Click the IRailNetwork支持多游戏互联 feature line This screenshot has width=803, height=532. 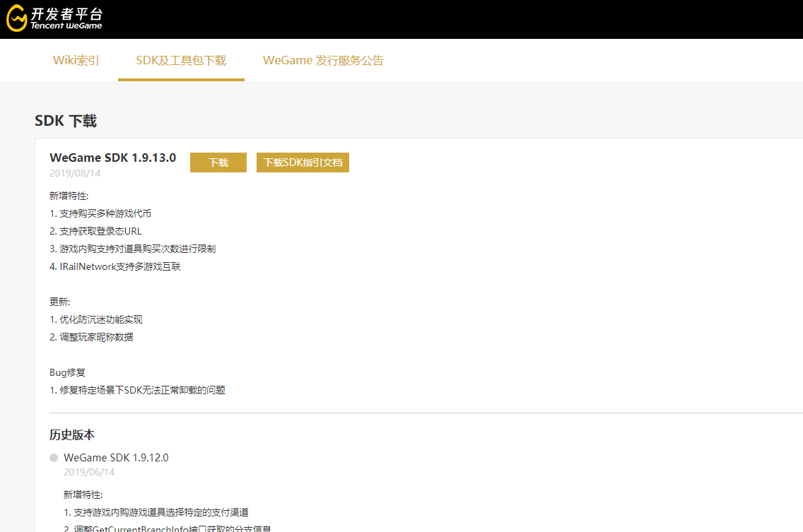(115, 266)
